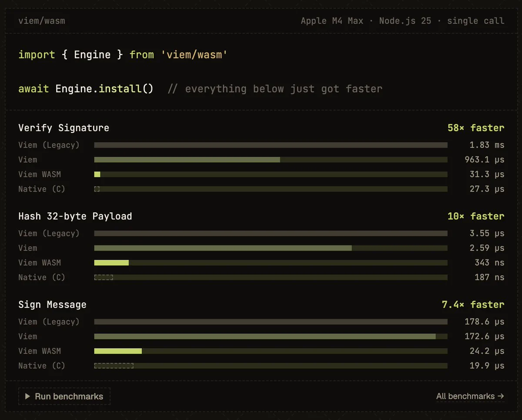Click the play triangle icon in Run benchmarks
Screen dimensions: 522x420
click(x=27, y=396)
